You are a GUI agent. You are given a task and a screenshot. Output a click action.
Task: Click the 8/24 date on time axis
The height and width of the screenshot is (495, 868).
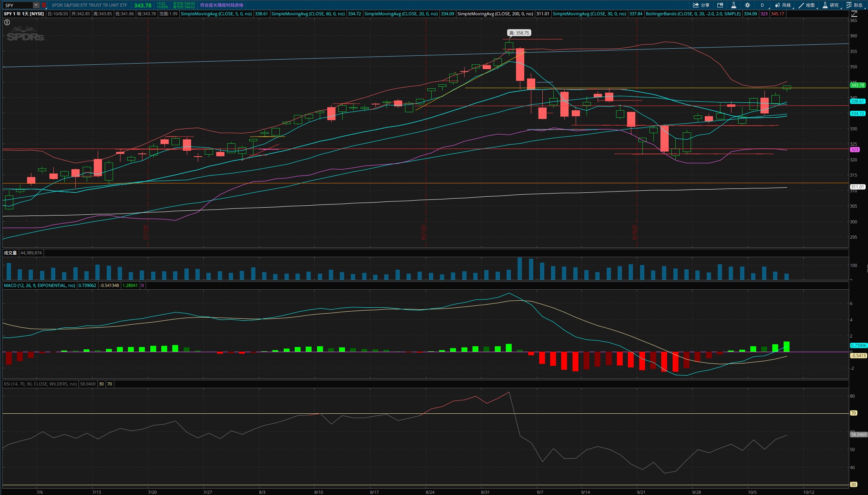(x=430, y=492)
